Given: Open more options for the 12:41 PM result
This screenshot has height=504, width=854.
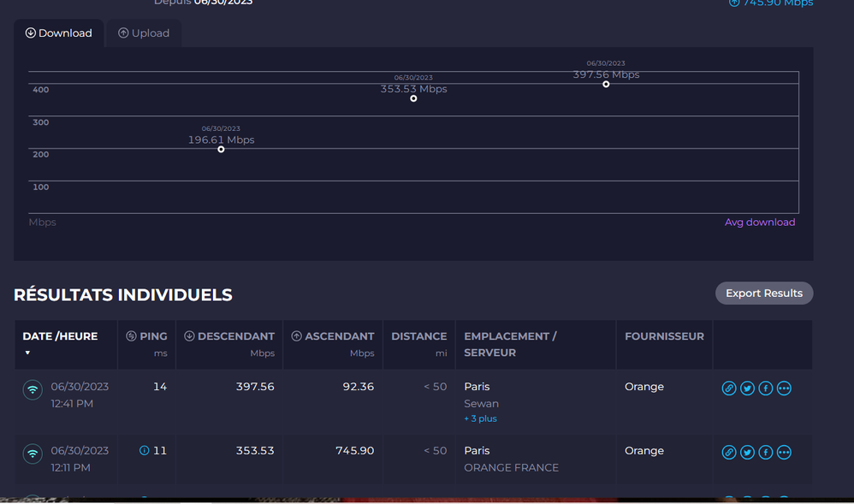Looking at the screenshot, I should pos(784,388).
